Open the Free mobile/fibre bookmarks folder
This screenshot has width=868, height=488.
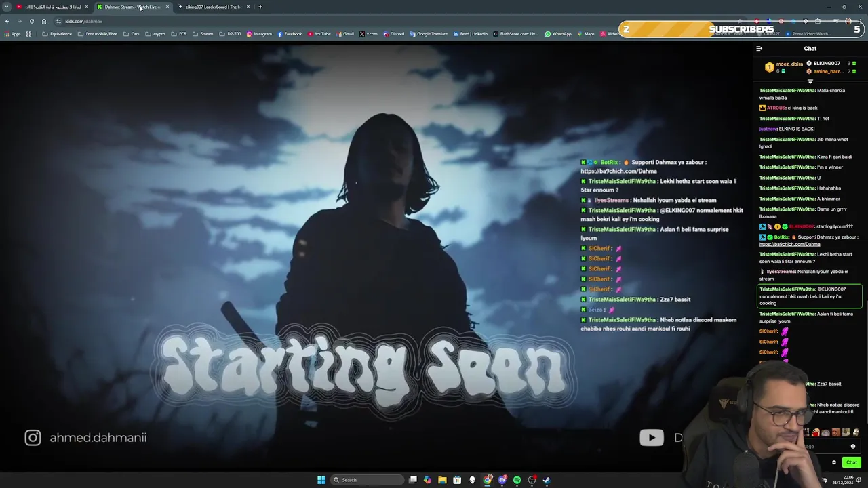[x=97, y=34]
